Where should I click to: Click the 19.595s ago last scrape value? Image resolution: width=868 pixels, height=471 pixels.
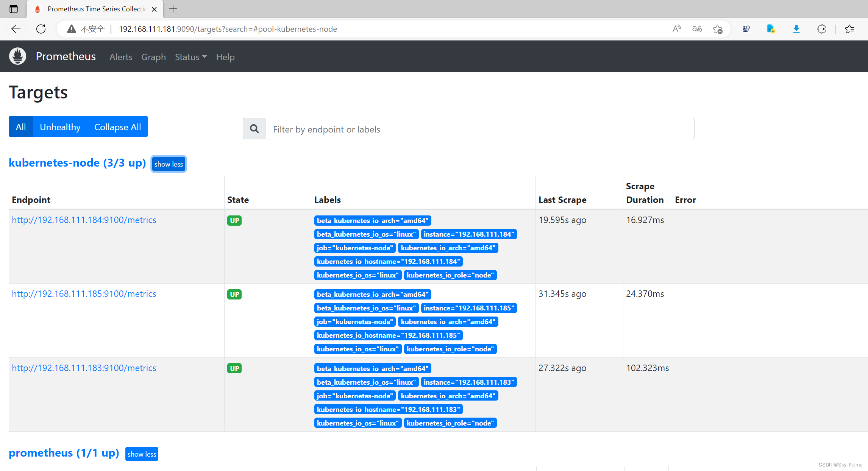(562, 220)
